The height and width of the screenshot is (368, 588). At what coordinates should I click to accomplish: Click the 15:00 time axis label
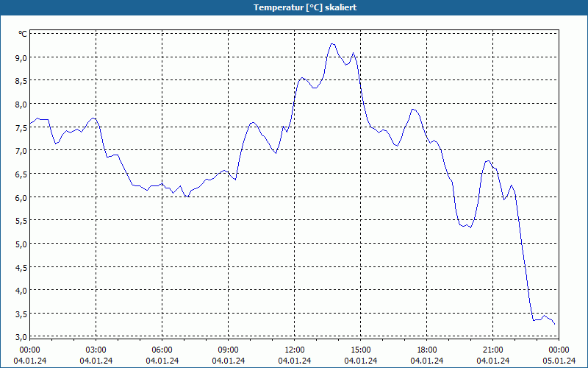click(x=361, y=350)
